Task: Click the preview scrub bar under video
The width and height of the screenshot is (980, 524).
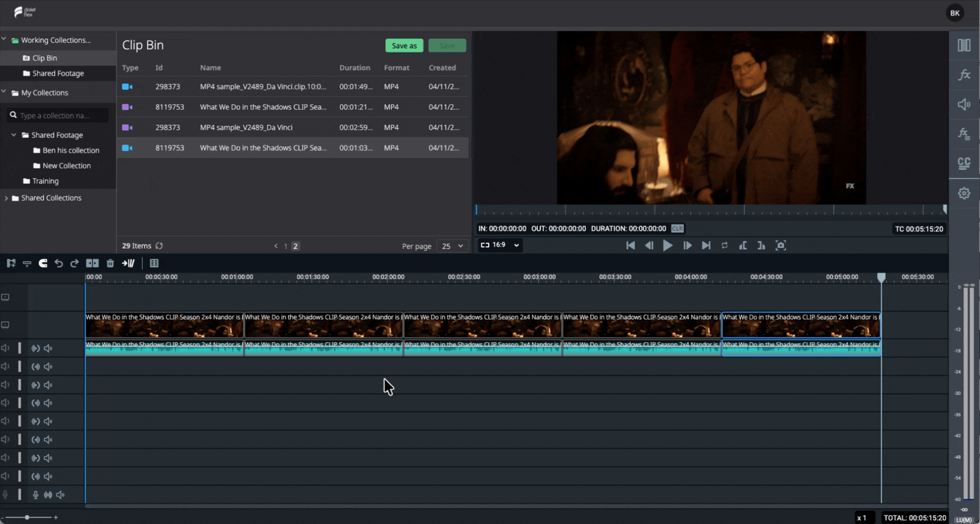Action: [x=711, y=210]
